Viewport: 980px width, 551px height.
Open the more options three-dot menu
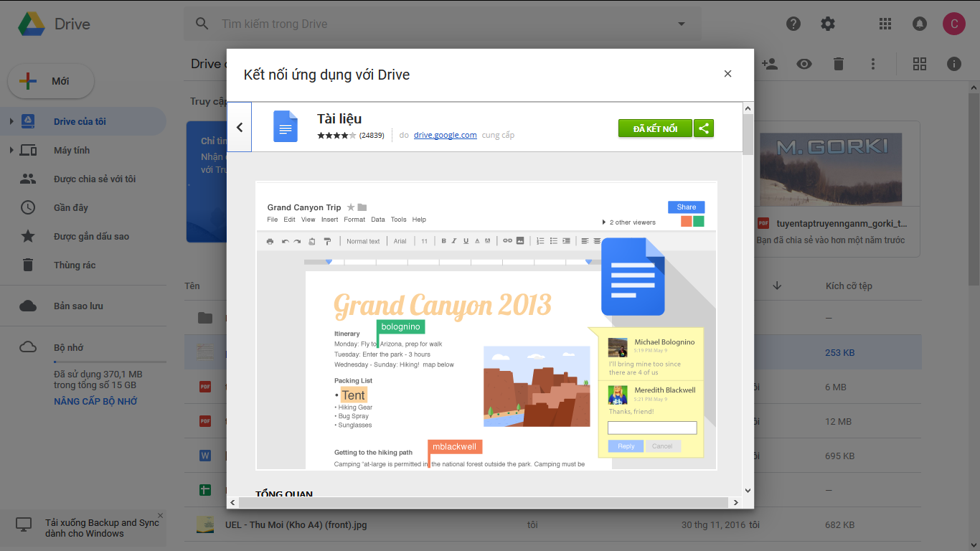coord(873,64)
